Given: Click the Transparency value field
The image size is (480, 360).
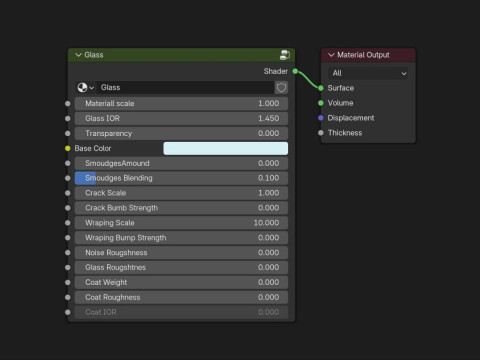Looking at the screenshot, I should [181, 133].
